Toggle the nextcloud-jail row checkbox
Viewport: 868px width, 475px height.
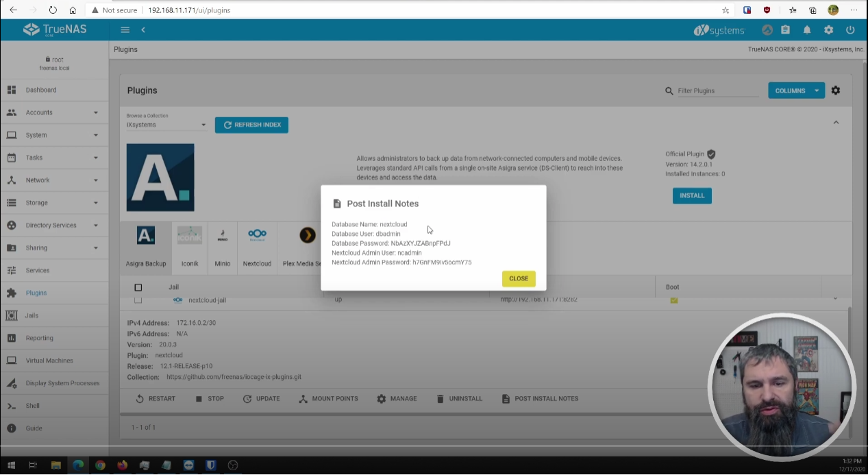click(x=138, y=300)
